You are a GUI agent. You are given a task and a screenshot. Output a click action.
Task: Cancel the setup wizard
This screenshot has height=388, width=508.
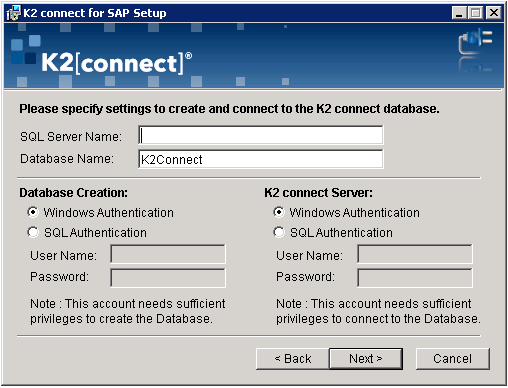coord(453,359)
